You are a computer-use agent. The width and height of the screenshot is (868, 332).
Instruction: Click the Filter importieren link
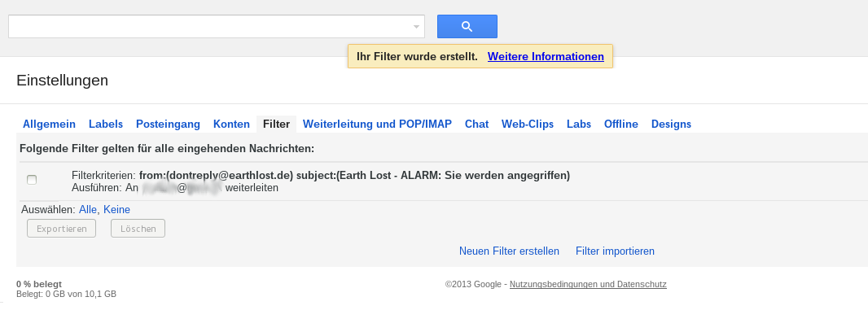615,251
